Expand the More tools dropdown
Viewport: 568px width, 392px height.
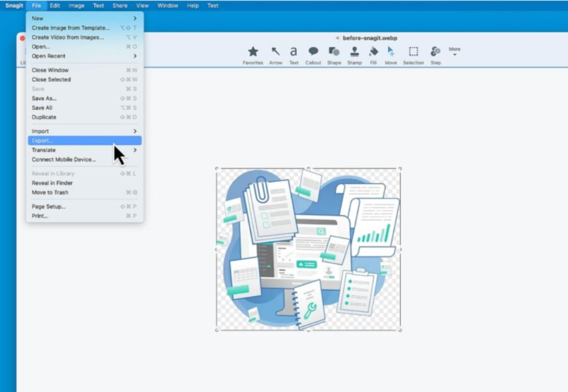pos(455,51)
